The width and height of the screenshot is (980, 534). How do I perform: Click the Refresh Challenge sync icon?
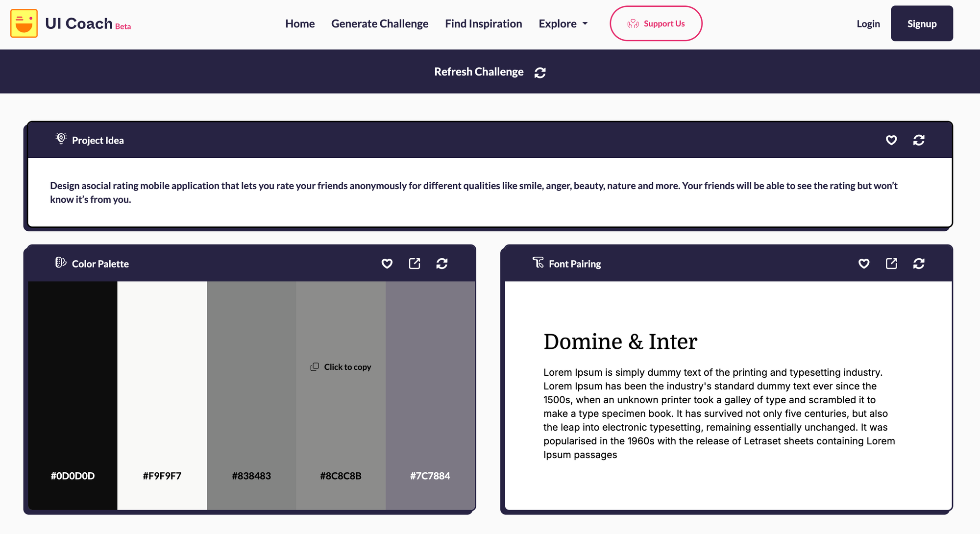(540, 73)
